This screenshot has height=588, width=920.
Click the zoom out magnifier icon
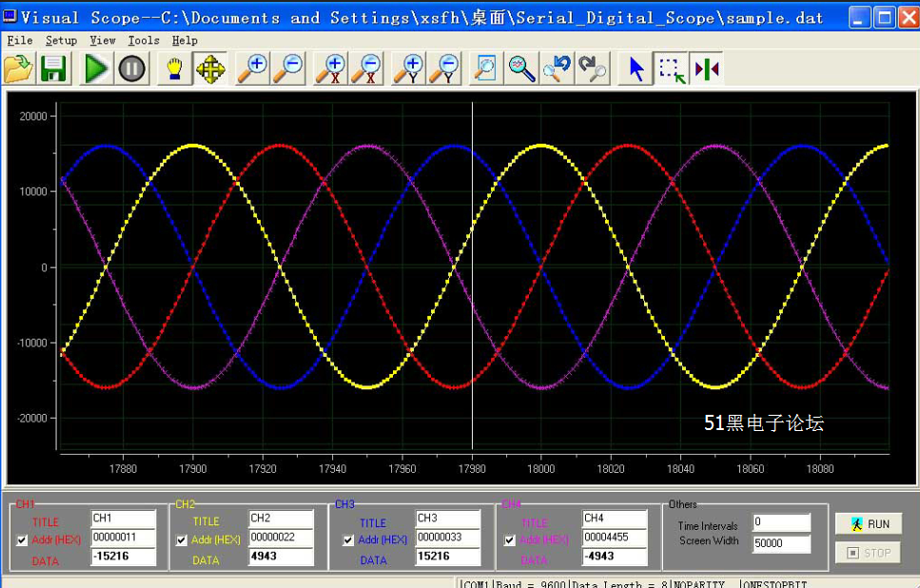pyautogui.click(x=288, y=69)
